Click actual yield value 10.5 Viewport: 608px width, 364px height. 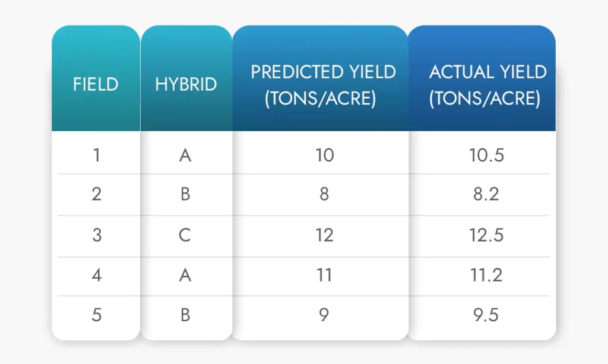pyautogui.click(x=486, y=155)
